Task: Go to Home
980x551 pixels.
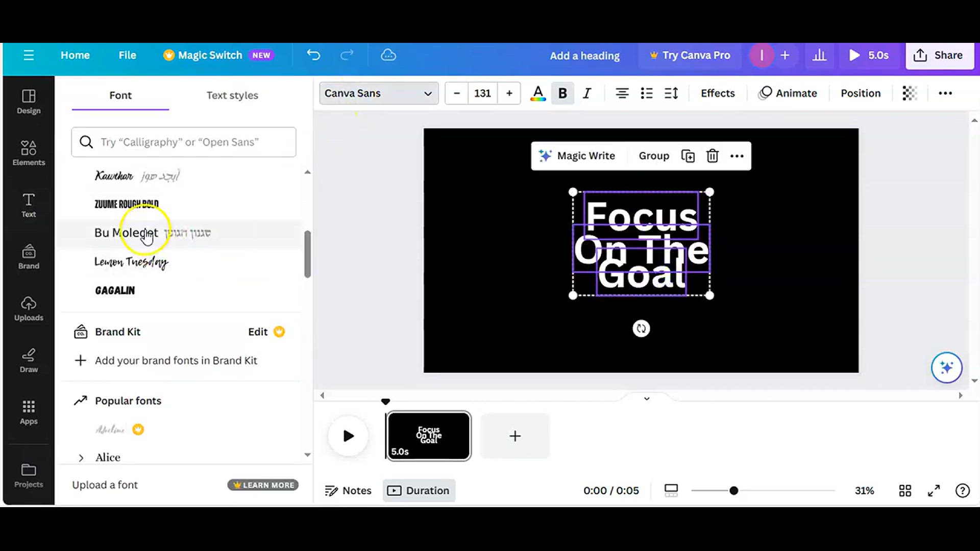Action: [75, 55]
